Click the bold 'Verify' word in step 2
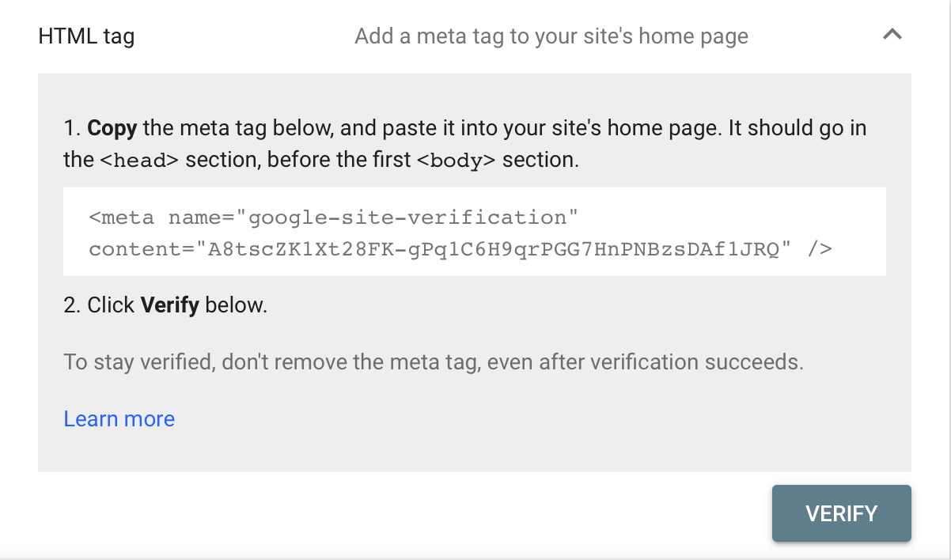 (169, 305)
